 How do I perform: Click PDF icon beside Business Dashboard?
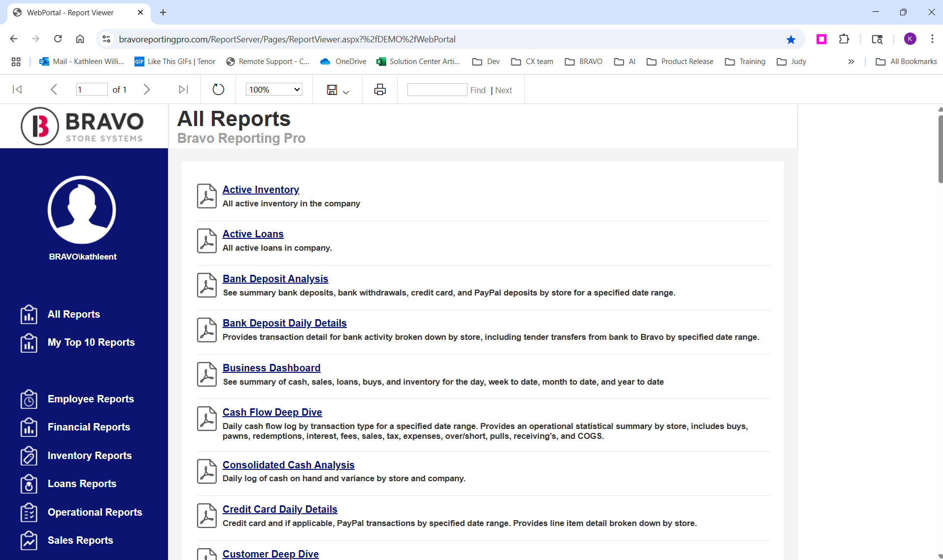207,374
